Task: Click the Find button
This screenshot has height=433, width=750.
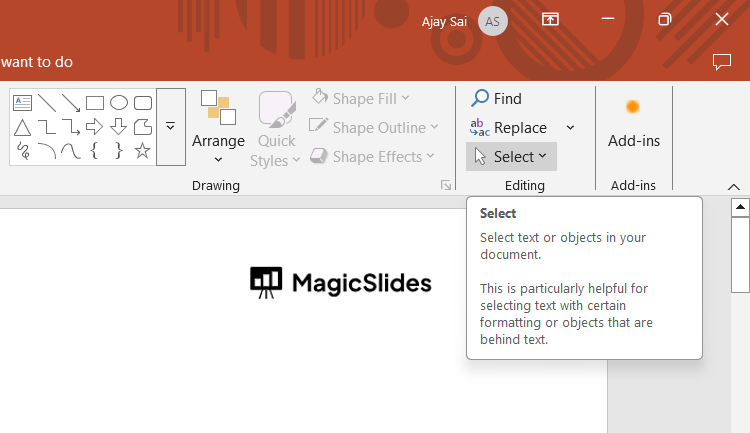Action: pos(496,99)
